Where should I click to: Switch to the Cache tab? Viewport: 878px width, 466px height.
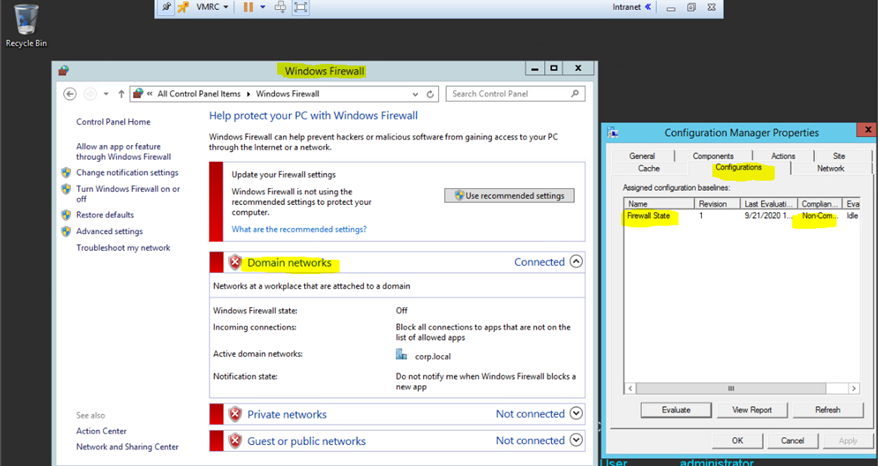(649, 168)
